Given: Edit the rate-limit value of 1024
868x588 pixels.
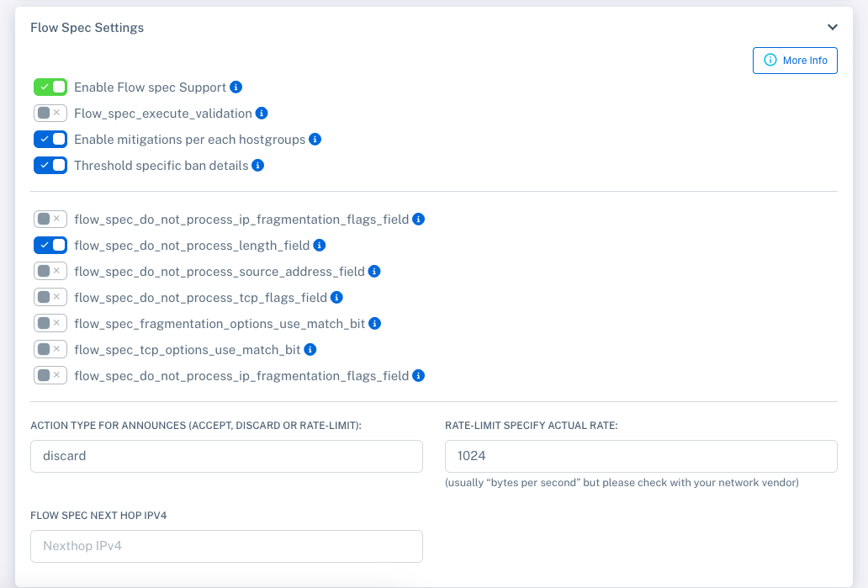Looking at the screenshot, I should click(x=640, y=456).
